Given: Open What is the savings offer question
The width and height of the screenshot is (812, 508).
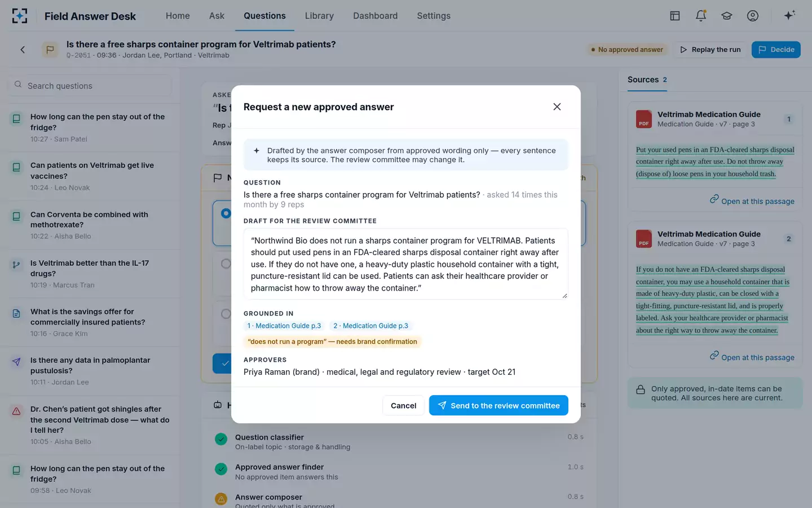Looking at the screenshot, I should (90, 322).
